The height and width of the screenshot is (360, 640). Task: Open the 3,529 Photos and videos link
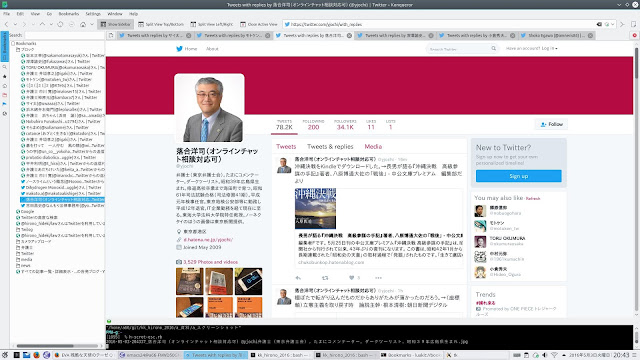(210, 262)
